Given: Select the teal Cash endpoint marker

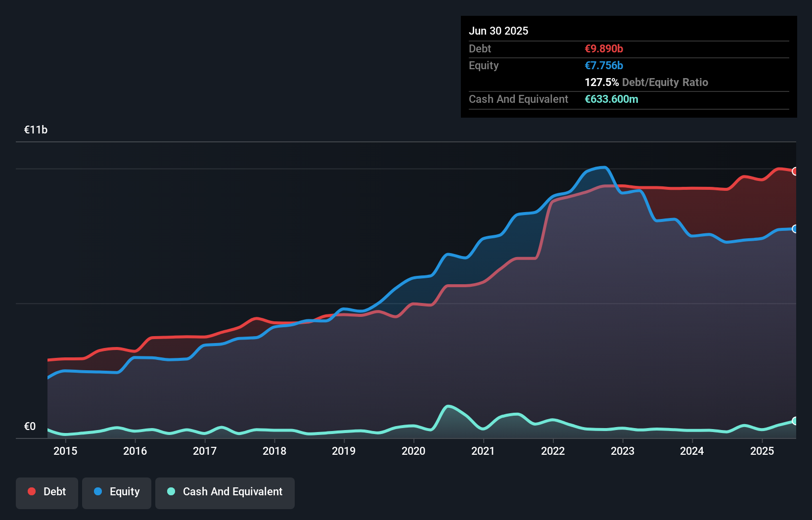Looking at the screenshot, I should point(795,421).
